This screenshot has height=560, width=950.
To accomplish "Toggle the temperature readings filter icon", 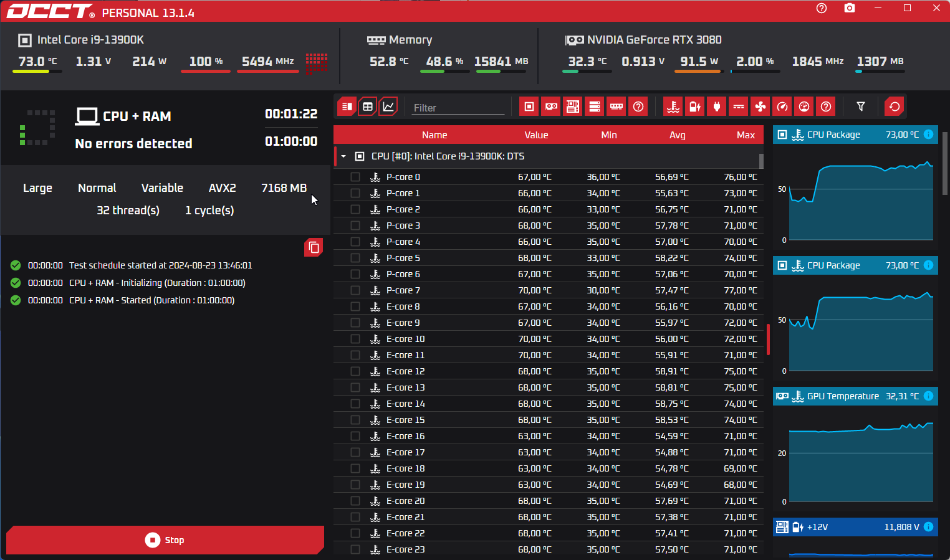I will pos(673,107).
